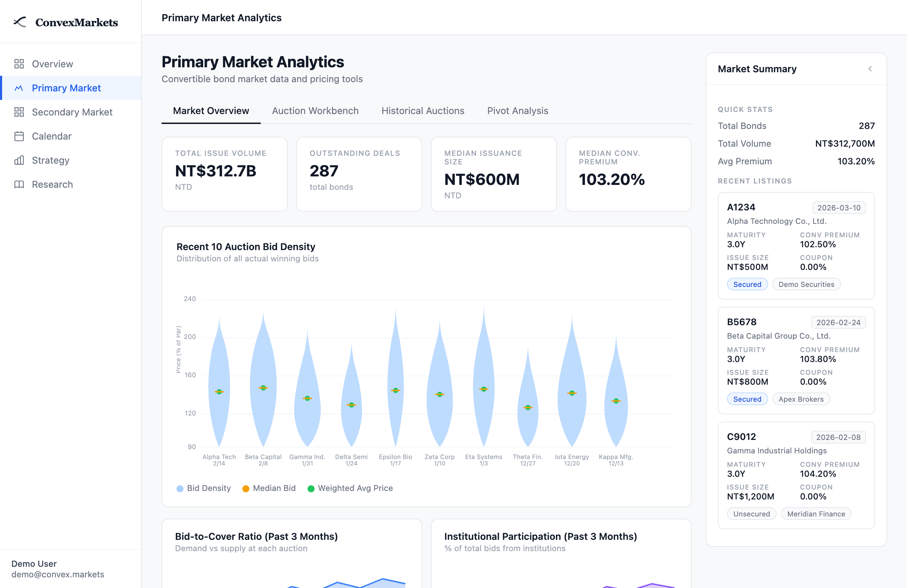This screenshot has height=588, width=907.
Task: Open the B5678 listing card title
Action: [x=742, y=322]
